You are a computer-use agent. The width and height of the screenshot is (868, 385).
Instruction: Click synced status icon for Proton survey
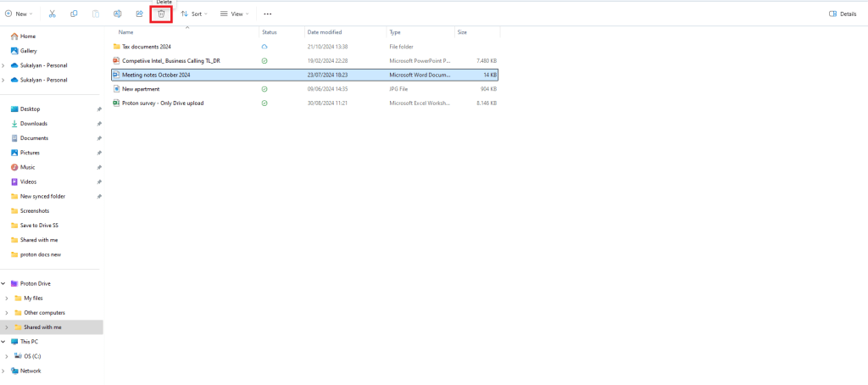coord(264,103)
